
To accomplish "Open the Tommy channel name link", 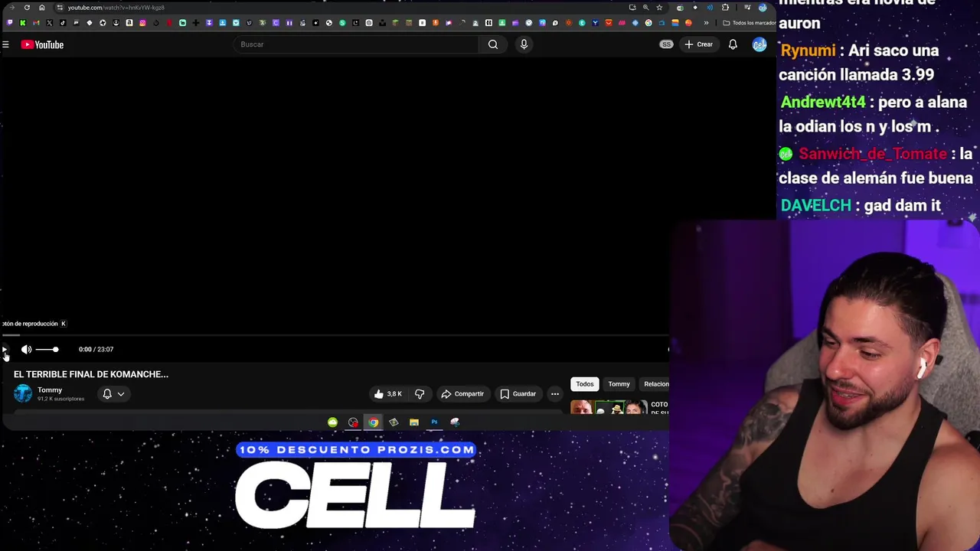I will pyautogui.click(x=50, y=390).
